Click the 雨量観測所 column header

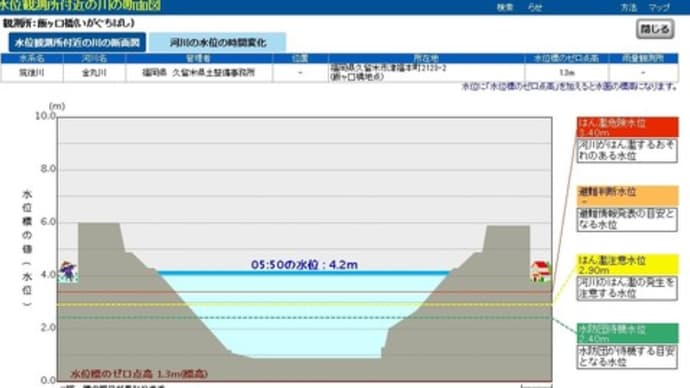pyautogui.click(x=643, y=58)
